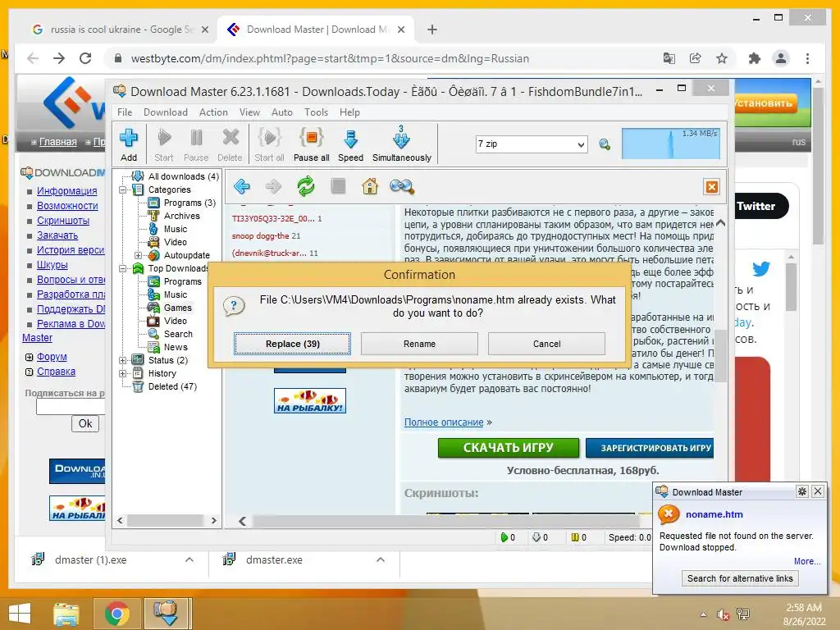This screenshot has width=840, height=630.
Task: Click the translate page icon in address bar
Action: [669, 58]
